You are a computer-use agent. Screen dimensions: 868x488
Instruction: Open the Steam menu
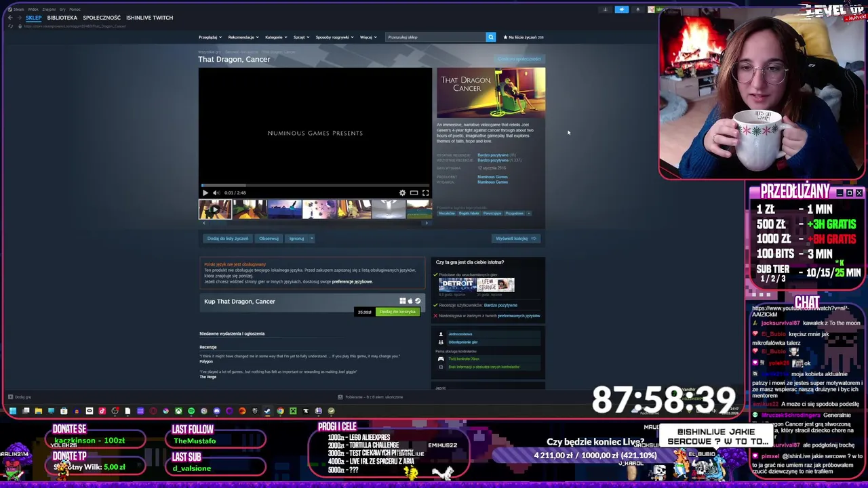(19, 9)
